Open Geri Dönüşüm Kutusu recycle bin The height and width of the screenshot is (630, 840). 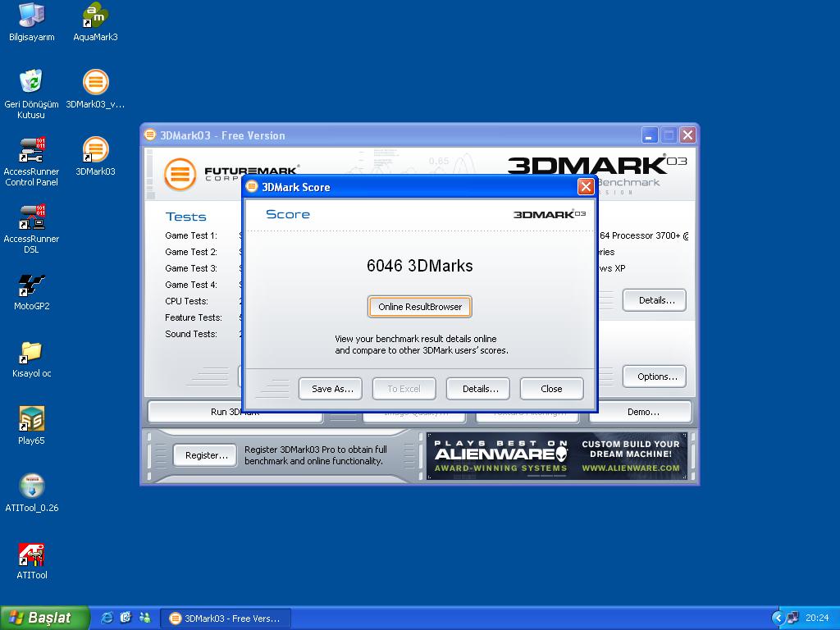(31, 94)
